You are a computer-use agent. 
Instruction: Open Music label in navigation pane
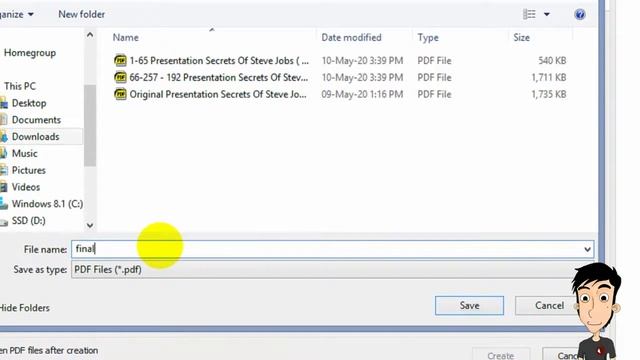[24, 153]
